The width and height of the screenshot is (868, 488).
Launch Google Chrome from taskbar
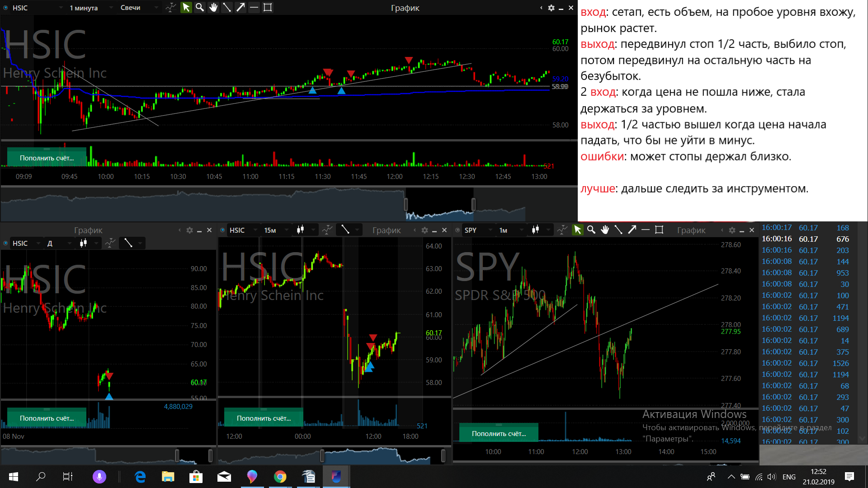280,477
